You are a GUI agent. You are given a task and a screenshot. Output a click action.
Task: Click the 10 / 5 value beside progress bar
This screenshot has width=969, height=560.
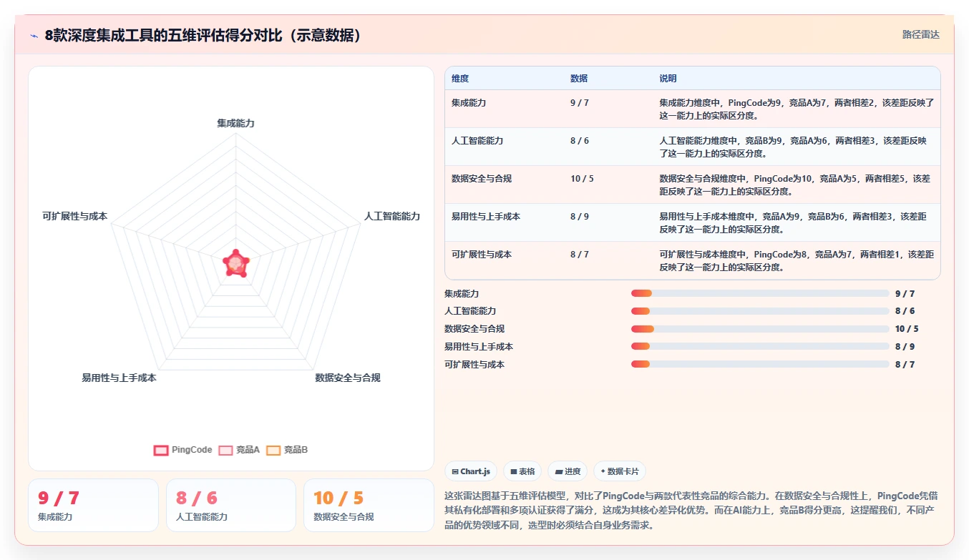pos(907,329)
